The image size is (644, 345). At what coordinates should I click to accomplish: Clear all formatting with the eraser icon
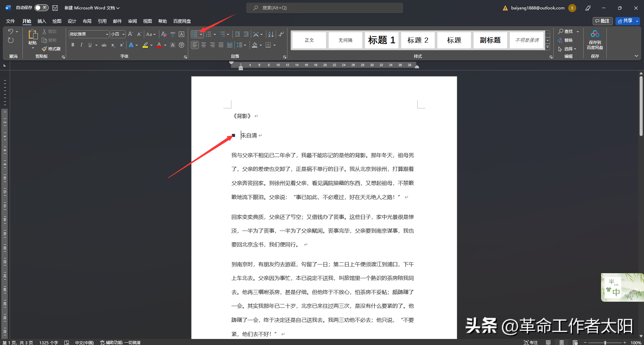(x=164, y=34)
